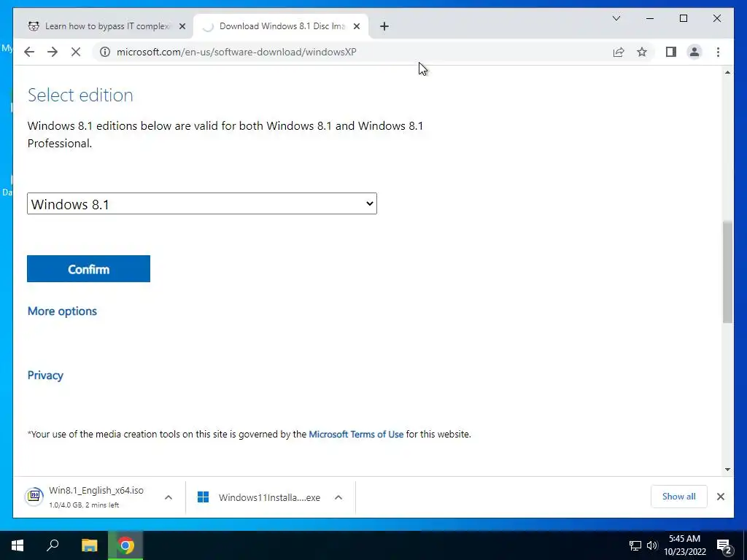Stop loading the page
747x560 pixels.
76,52
